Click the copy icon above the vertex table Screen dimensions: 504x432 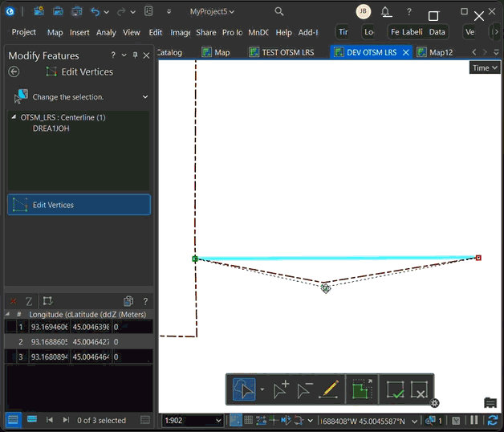[x=128, y=301]
